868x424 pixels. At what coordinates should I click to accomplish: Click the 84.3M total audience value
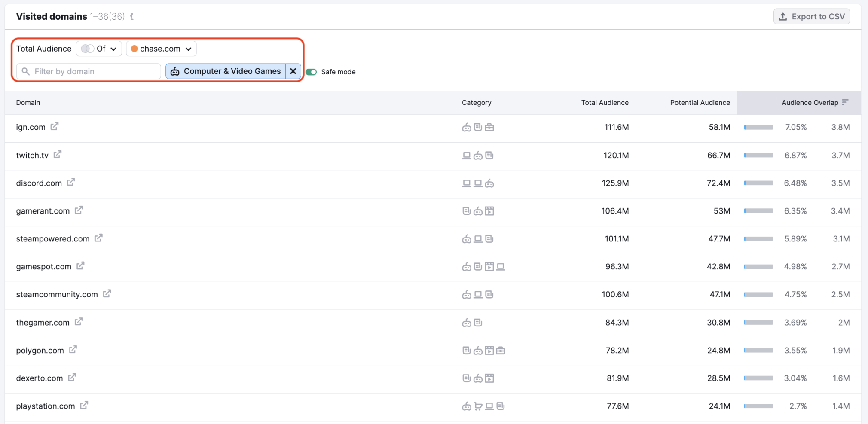click(x=617, y=323)
